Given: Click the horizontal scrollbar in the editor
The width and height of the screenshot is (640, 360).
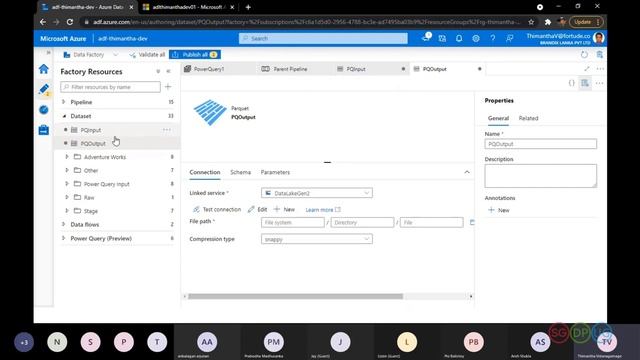Looking at the screenshot, I should pos(295,296).
